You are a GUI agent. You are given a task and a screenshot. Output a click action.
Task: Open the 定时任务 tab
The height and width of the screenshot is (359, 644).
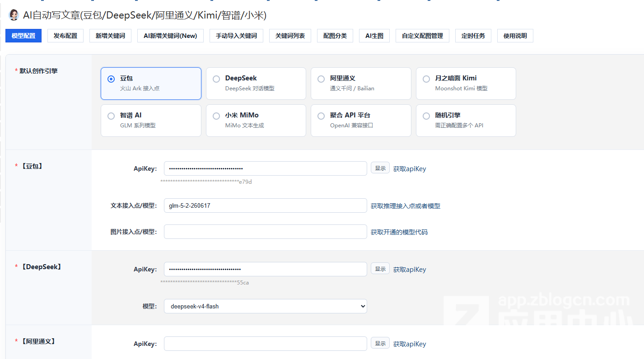tap(473, 36)
